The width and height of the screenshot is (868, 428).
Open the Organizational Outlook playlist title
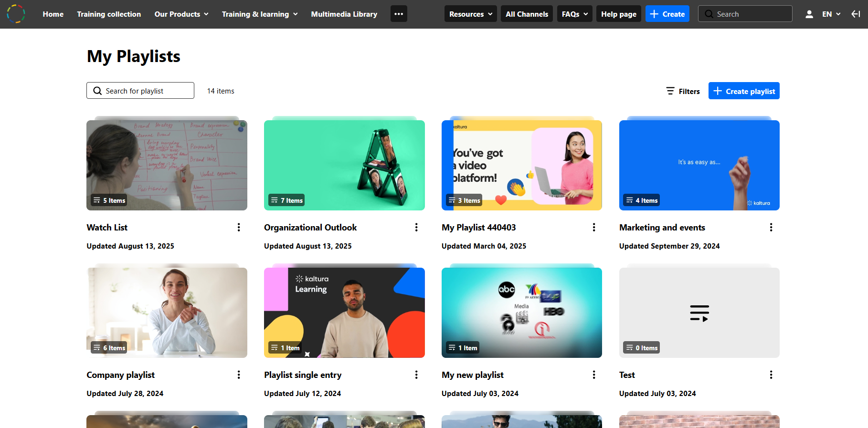pyautogui.click(x=310, y=228)
